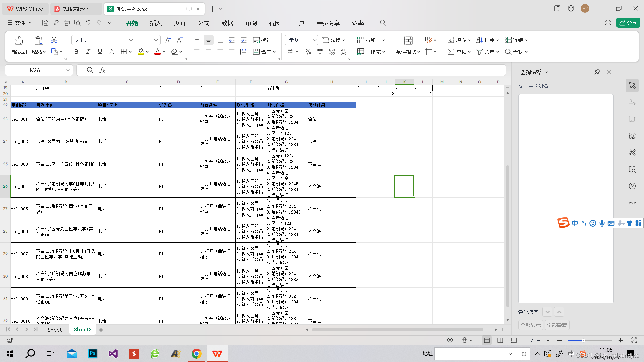Click the Format Painter icon

[x=19, y=41]
